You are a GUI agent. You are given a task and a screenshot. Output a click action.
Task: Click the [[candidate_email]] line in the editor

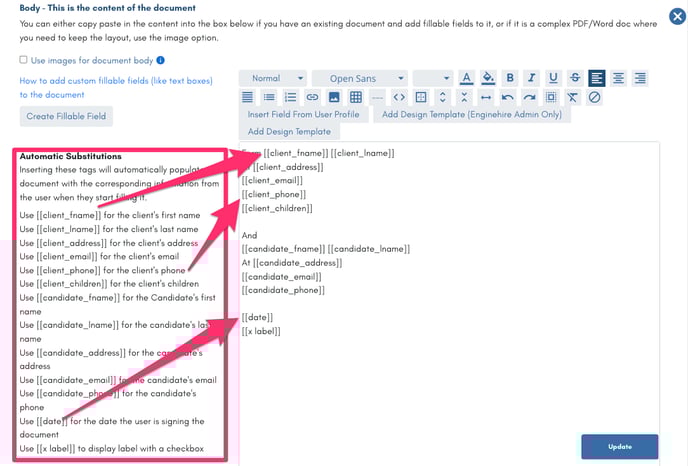click(281, 276)
